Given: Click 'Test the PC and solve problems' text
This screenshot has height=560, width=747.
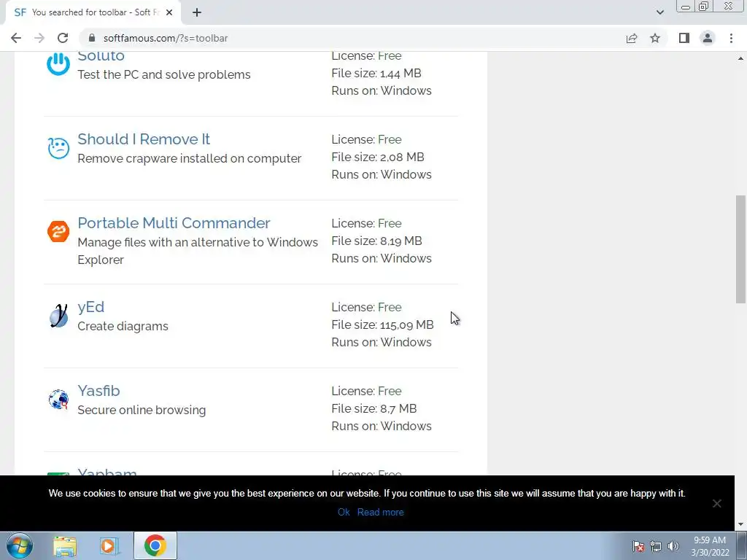Looking at the screenshot, I should coord(164,75).
